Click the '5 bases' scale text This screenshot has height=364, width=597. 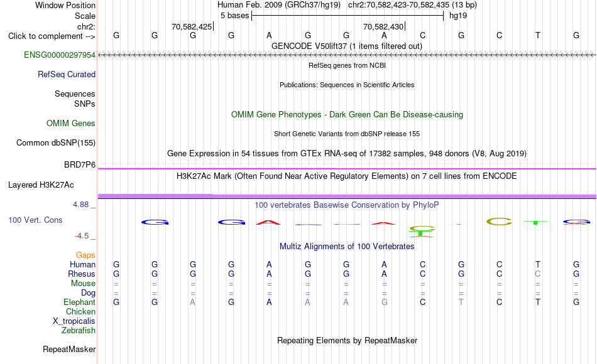[x=234, y=16]
